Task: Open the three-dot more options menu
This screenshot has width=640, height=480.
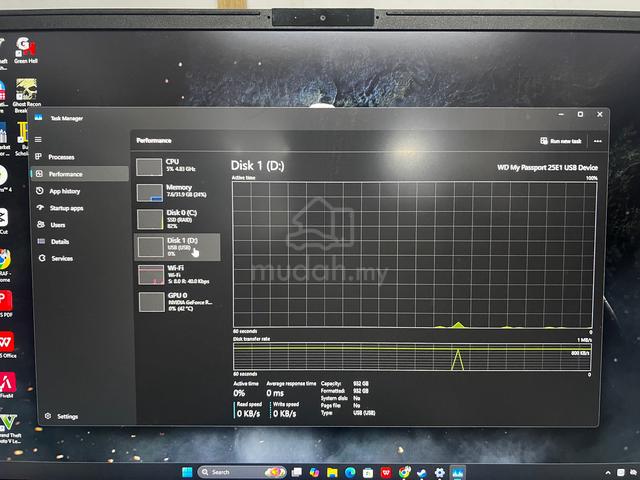Action: click(x=598, y=141)
